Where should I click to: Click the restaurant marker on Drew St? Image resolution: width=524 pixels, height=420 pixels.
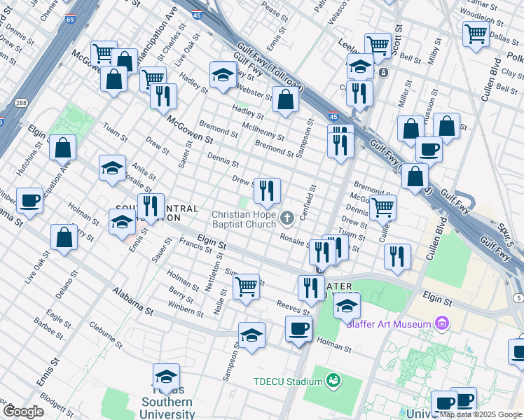(267, 190)
